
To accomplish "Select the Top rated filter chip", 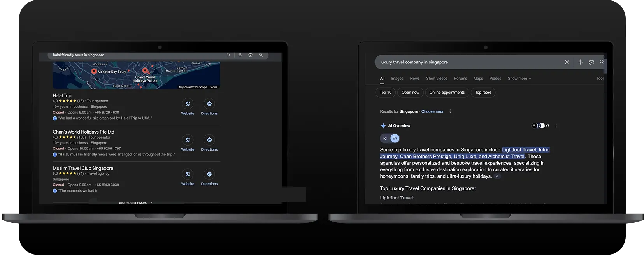I will click(483, 93).
